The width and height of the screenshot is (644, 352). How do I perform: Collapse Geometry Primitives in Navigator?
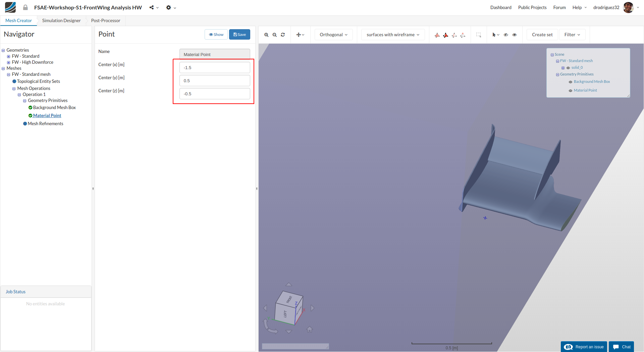25,101
